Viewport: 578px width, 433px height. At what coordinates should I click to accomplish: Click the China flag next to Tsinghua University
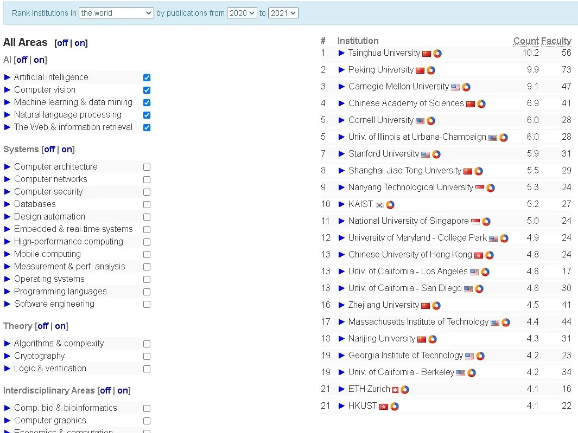pos(426,54)
